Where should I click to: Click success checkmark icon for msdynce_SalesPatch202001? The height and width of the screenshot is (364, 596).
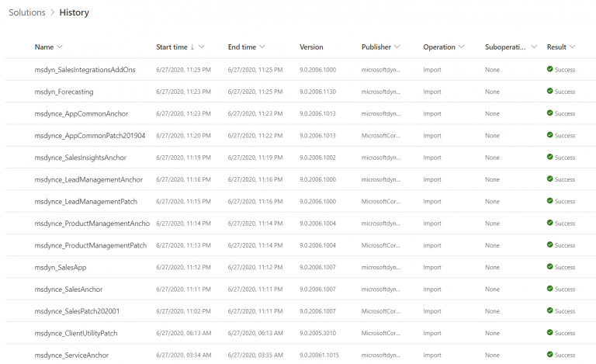click(549, 310)
